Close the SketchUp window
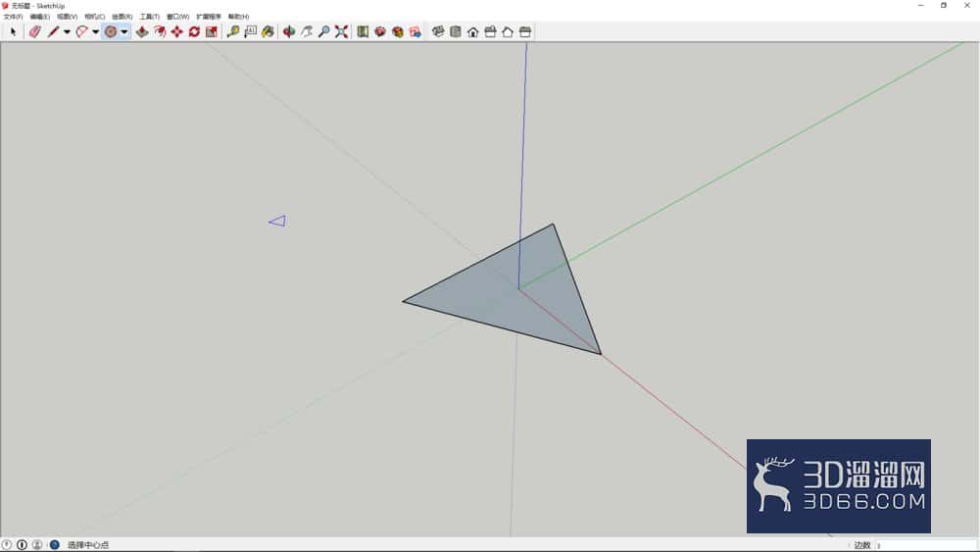Screen dimensions: 980x552 coord(967,6)
